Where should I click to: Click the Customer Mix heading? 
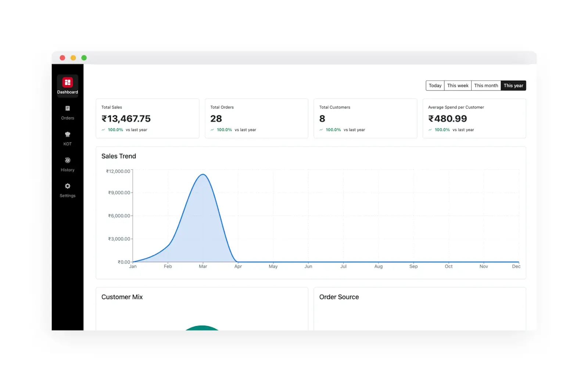[122, 297]
